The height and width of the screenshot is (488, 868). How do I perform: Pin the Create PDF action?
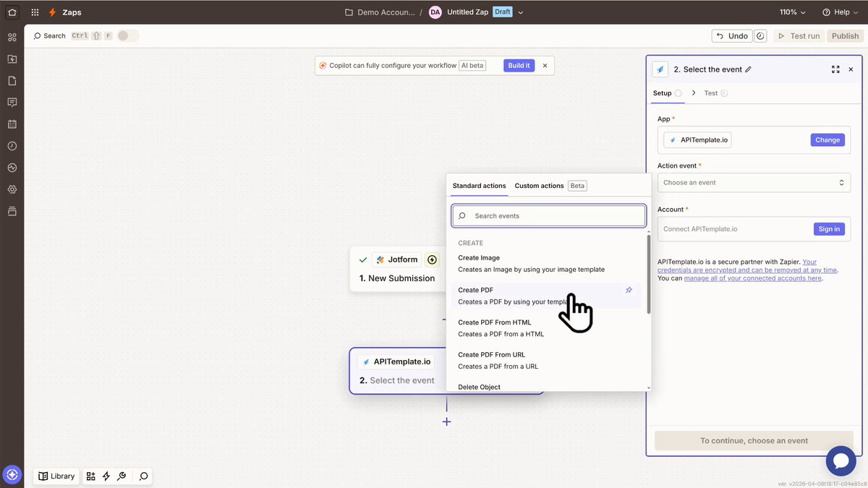[x=629, y=290]
